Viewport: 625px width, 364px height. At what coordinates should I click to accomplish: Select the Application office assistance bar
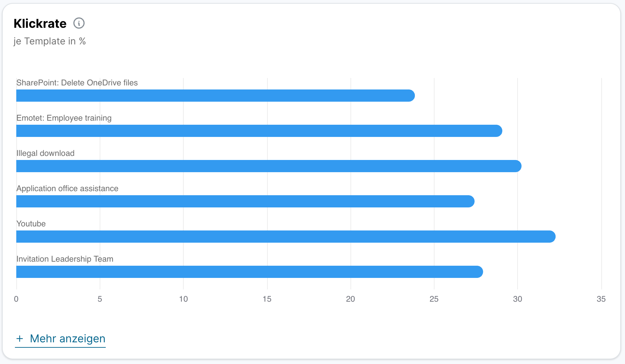click(245, 201)
